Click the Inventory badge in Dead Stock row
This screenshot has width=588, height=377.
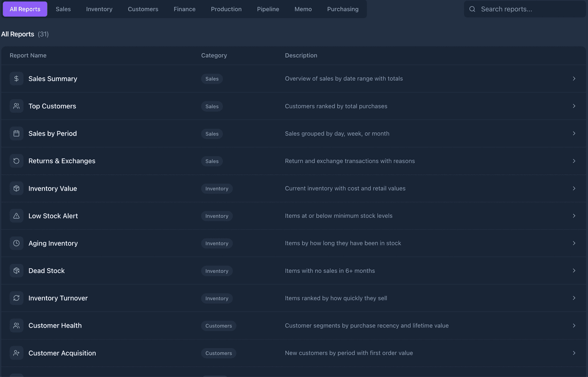[x=217, y=270]
